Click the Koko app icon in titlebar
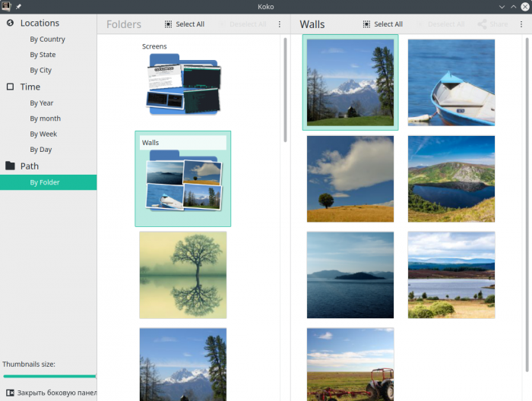This screenshot has height=401, width=532. coord(6,6)
